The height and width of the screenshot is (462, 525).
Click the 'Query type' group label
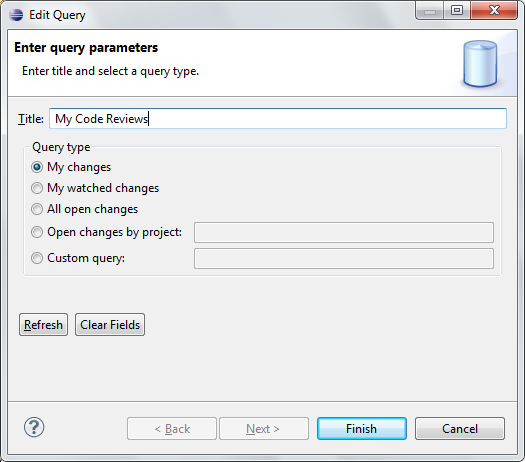point(61,147)
